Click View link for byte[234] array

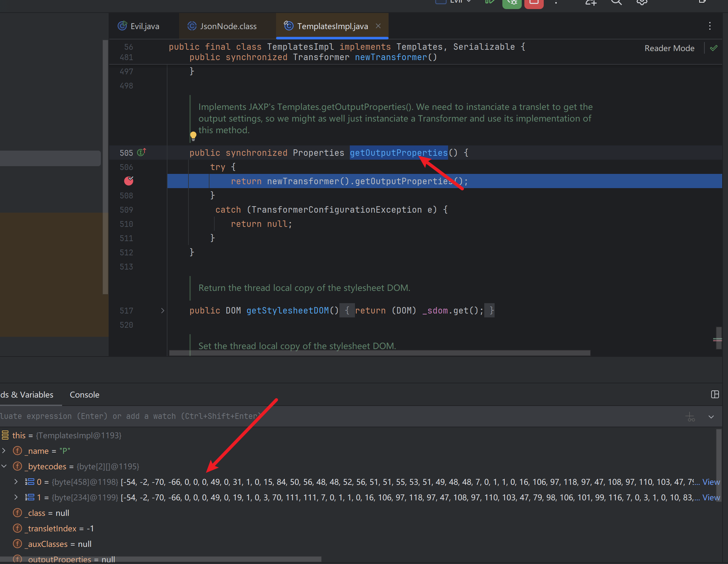click(711, 497)
